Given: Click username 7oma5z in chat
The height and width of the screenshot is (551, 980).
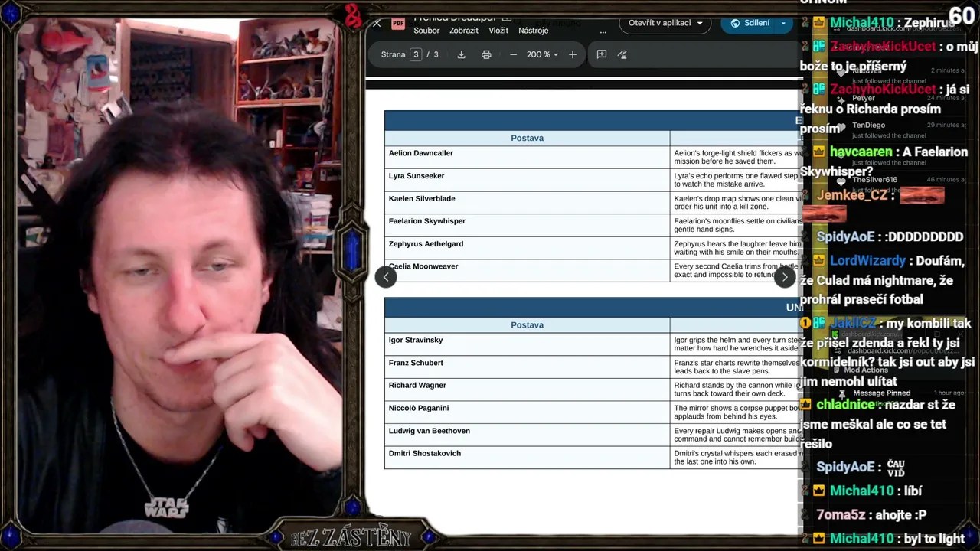Looking at the screenshot, I should pos(841,515).
